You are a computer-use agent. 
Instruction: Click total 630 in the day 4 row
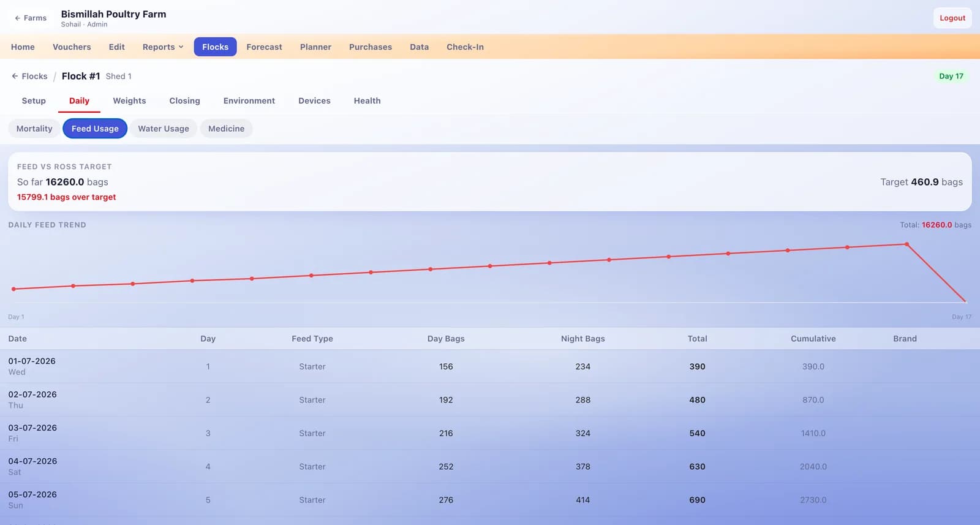click(x=697, y=467)
